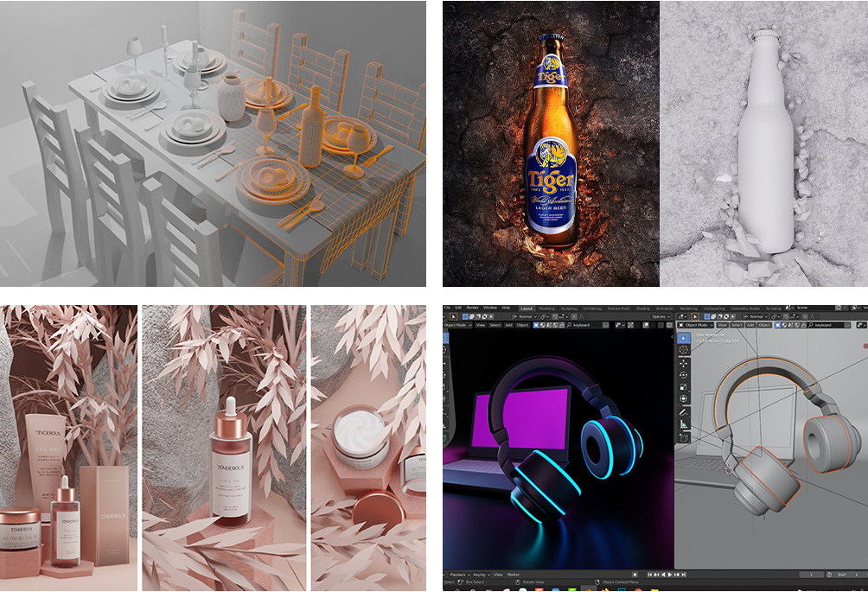Select the Measure tool in the viewport toolbar

click(683, 424)
